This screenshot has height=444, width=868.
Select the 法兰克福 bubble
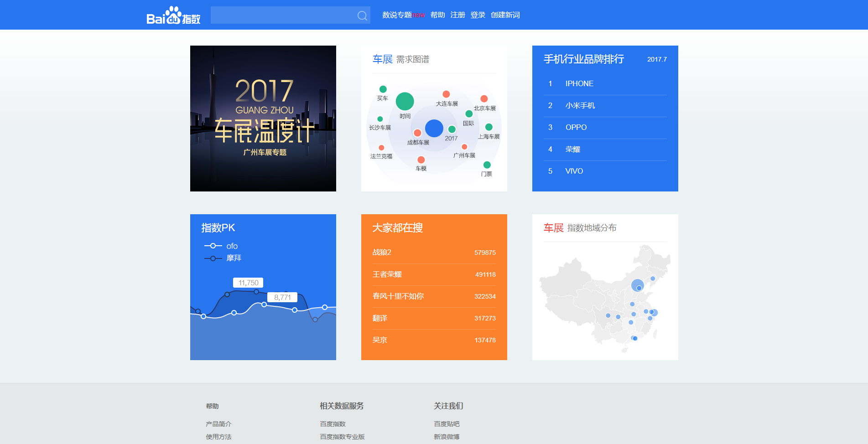pyautogui.click(x=381, y=148)
